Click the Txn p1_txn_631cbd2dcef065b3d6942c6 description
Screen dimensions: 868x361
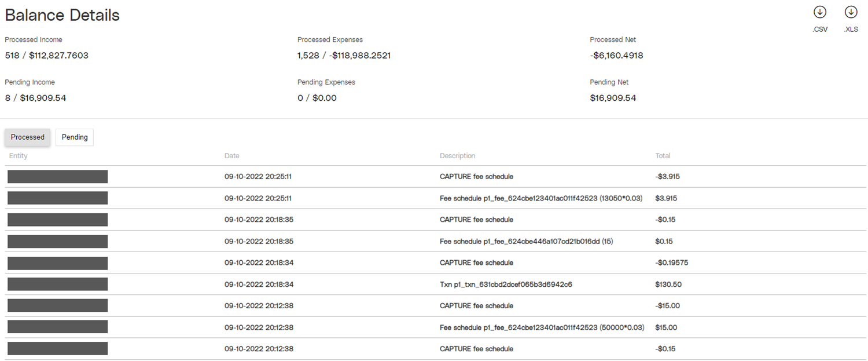coord(506,285)
